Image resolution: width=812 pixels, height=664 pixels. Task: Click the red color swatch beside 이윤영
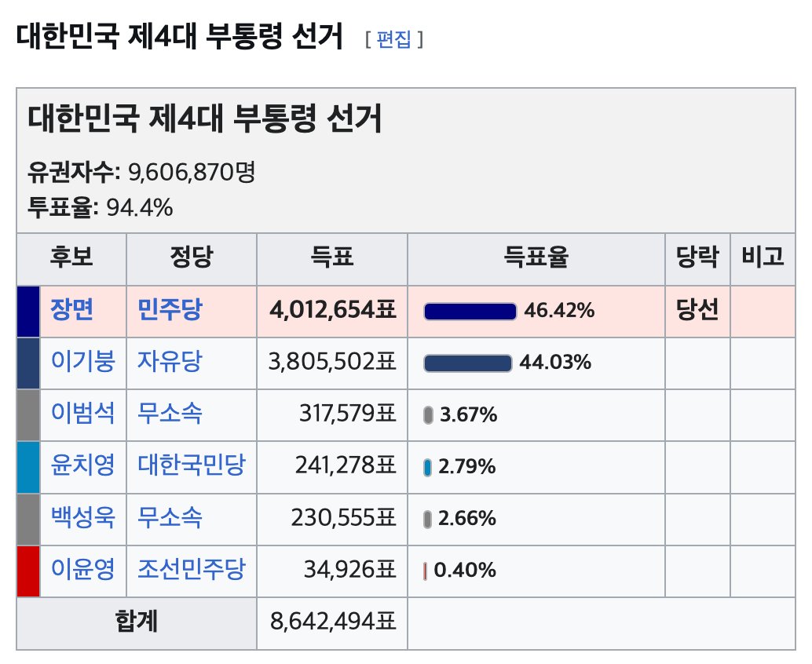point(27,570)
